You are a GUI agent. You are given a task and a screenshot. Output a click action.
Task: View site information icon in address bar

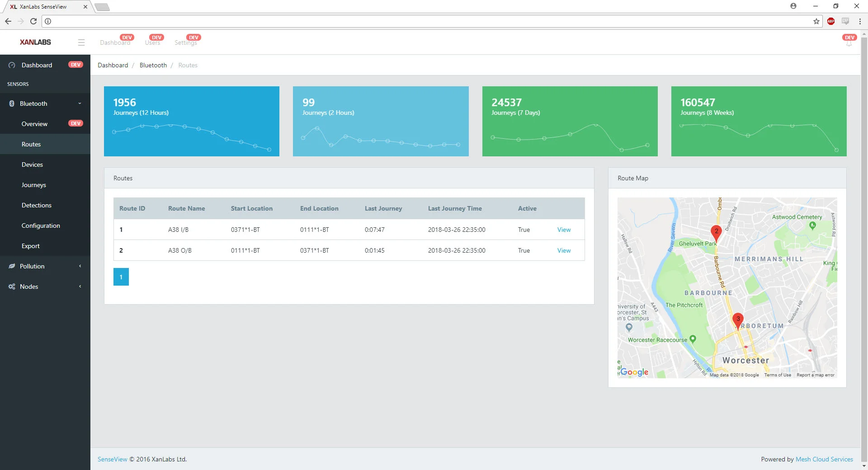(48, 21)
